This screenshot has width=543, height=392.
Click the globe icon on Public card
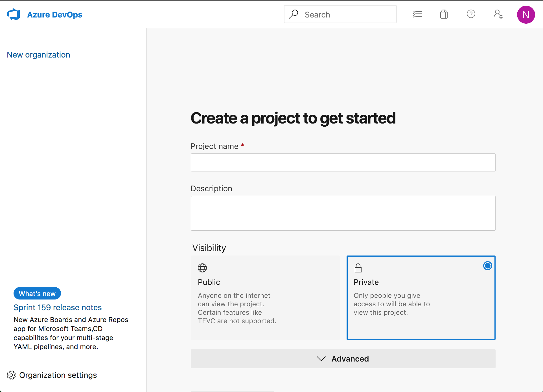[202, 268]
